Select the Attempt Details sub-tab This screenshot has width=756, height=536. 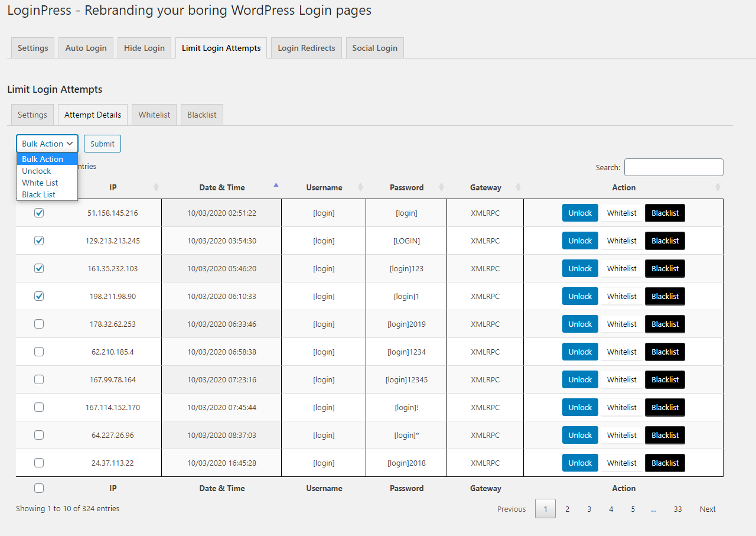click(x=93, y=115)
